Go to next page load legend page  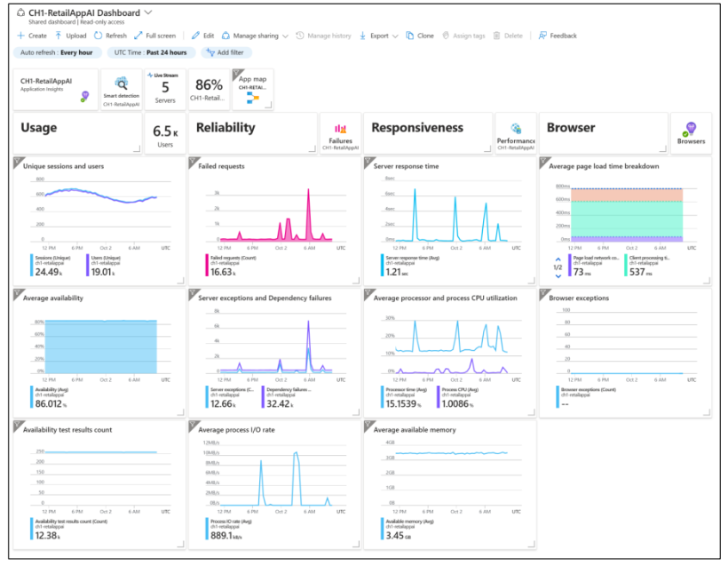point(558,276)
